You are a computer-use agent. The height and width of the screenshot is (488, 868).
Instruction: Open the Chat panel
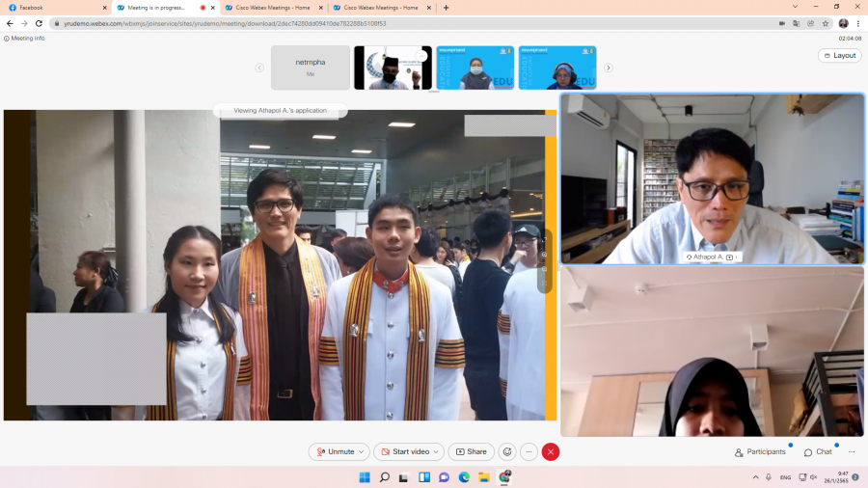[x=819, y=451]
